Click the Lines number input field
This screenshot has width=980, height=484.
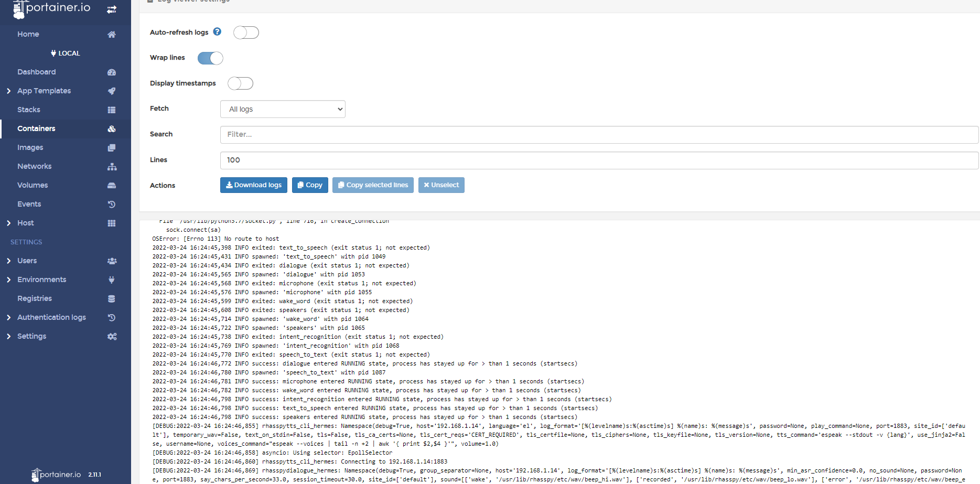click(x=599, y=160)
